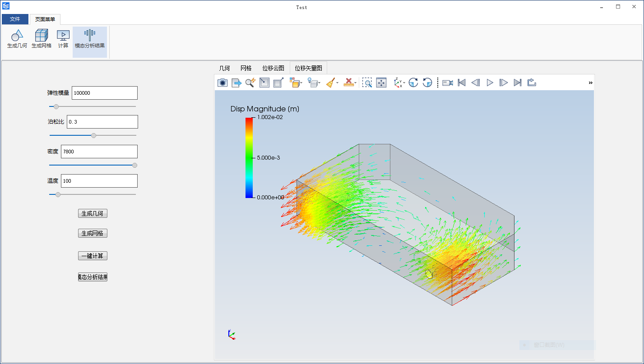
Task: Click the 0.000e+00 legend minimum label
Action: point(270,197)
